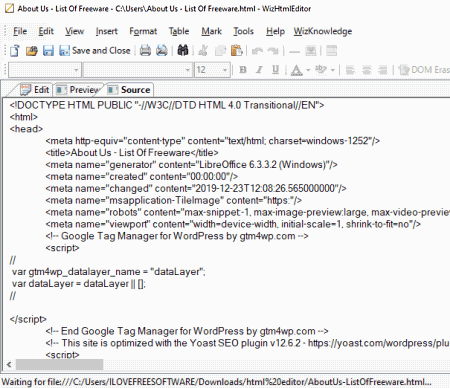The image size is (450, 388).
Task: Open a file with the folder icon
Action: pyautogui.click(x=32, y=51)
